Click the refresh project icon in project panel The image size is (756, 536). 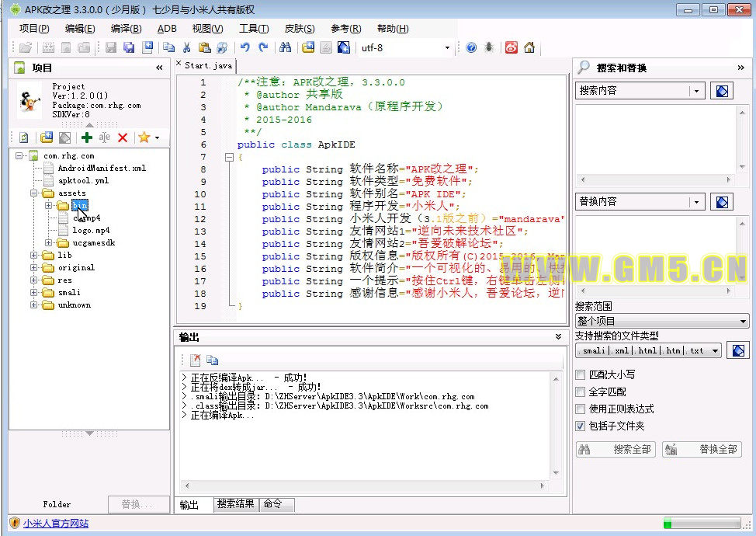[x=24, y=137]
